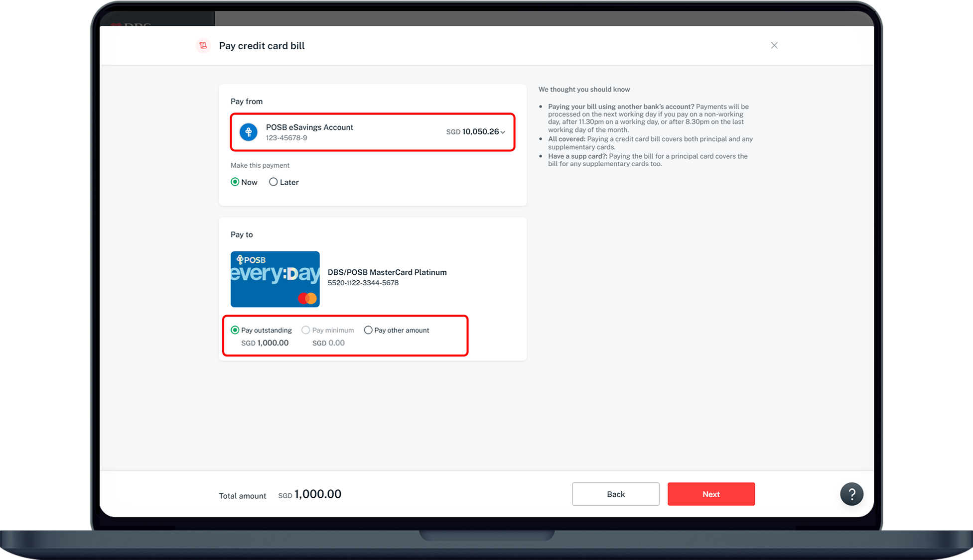
Task: Select the Later payment radio button
Action: point(273,182)
